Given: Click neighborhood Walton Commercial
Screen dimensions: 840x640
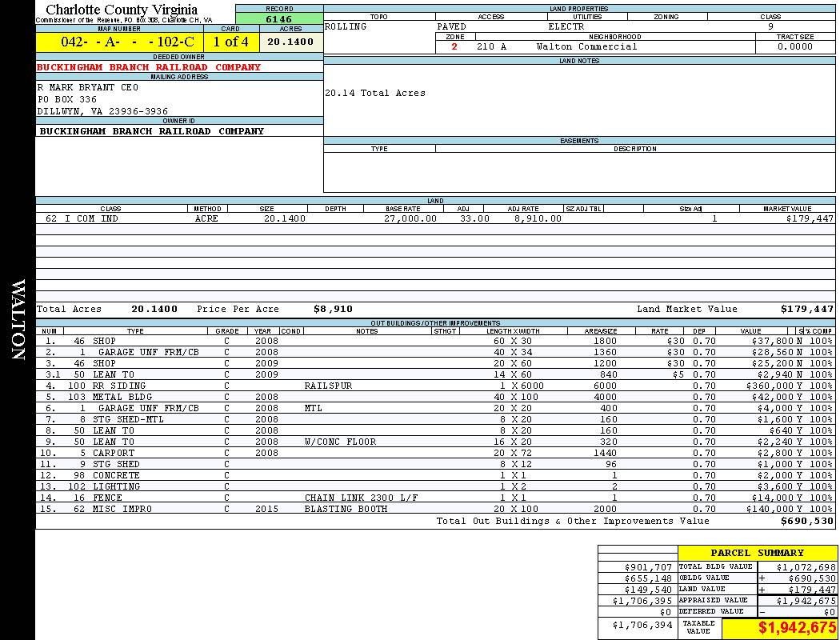Looking at the screenshot, I should [586, 46].
